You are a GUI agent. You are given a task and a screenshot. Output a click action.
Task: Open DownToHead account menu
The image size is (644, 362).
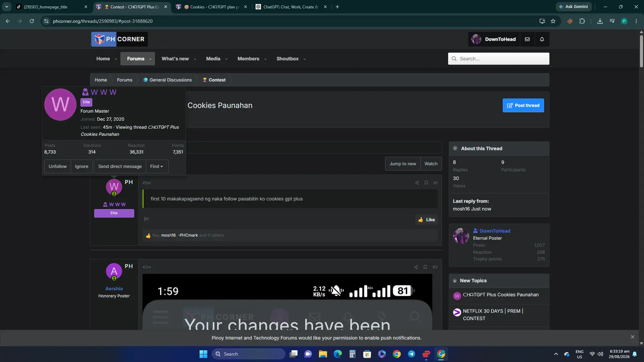point(494,39)
